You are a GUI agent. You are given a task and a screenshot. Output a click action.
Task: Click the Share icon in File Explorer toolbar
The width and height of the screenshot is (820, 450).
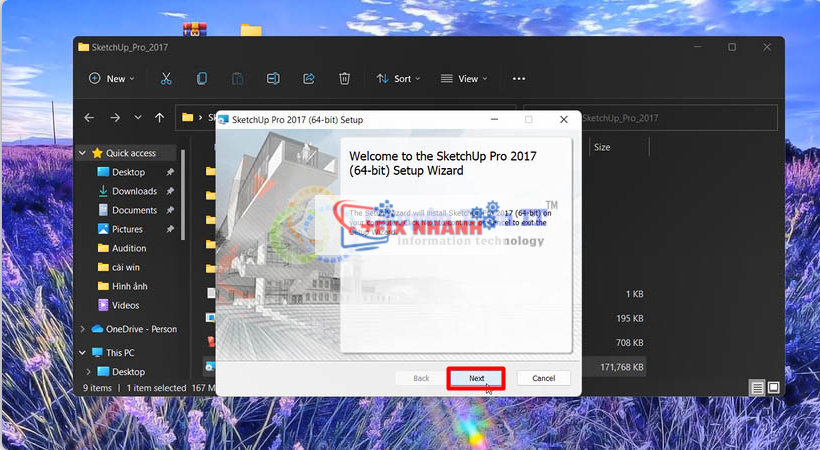(309, 78)
